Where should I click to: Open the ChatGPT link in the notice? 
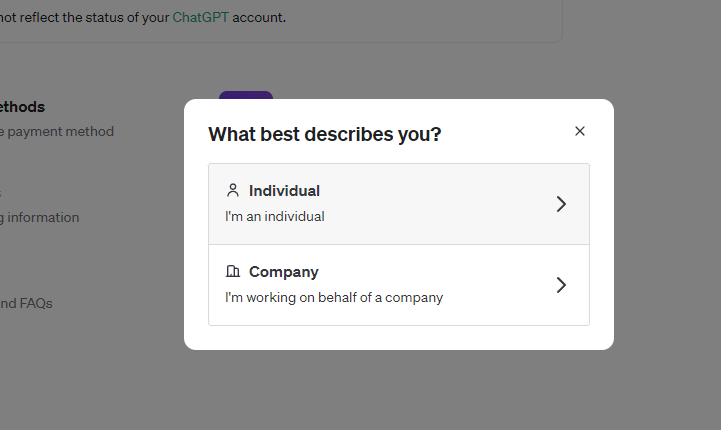pyautogui.click(x=200, y=17)
